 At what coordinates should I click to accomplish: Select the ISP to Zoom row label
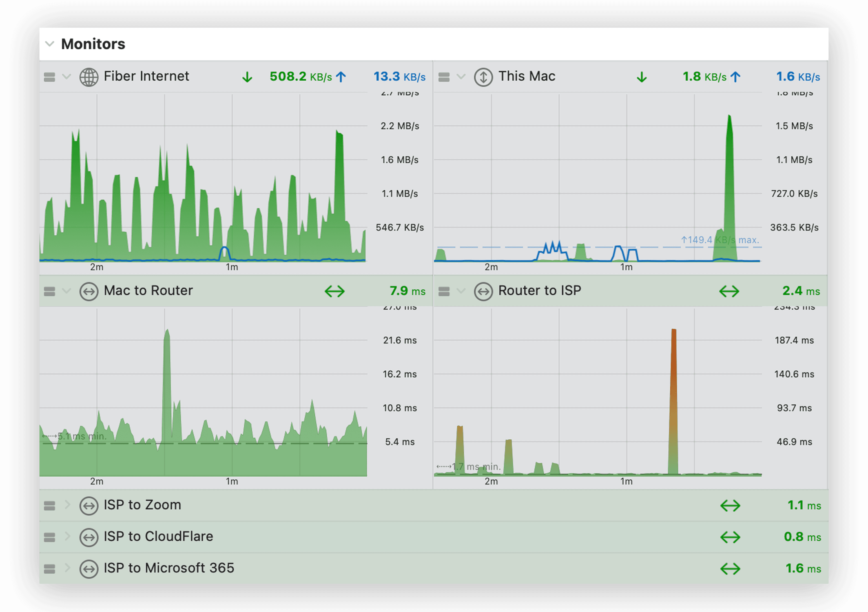coord(143,505)
